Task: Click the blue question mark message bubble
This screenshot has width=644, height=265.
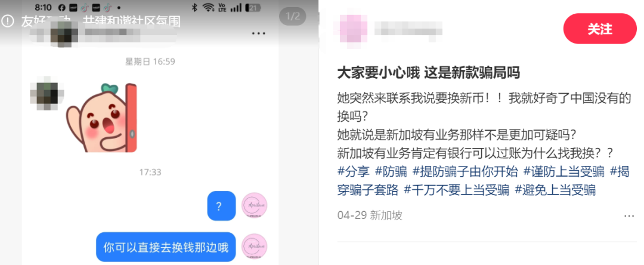Action: click(x=221, y=206)
